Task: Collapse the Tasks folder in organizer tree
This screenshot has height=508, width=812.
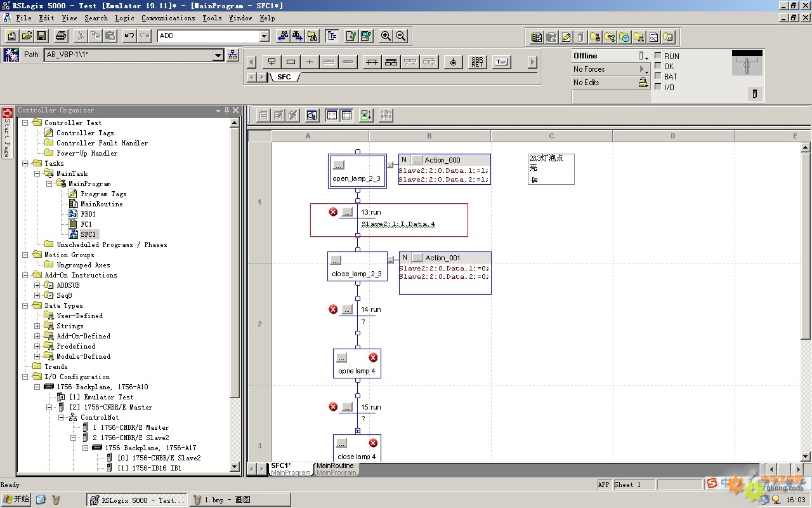Action: pos(25,163)
